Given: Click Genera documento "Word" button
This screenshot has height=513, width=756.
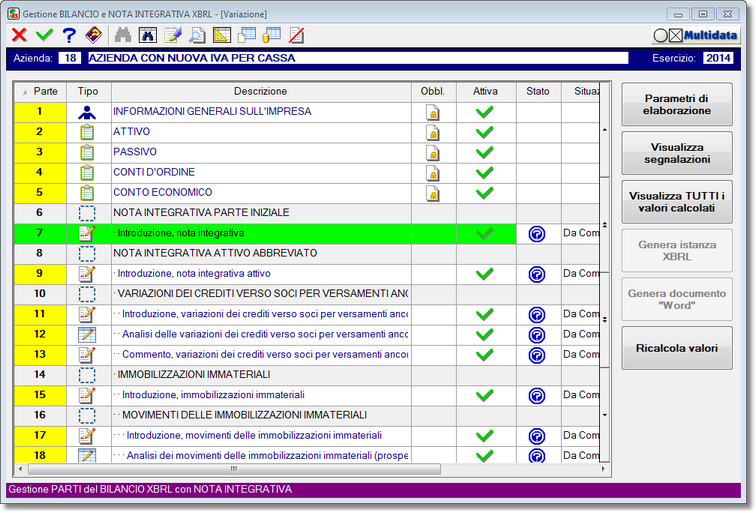Looking at the screenshot, I should point(676,299).
